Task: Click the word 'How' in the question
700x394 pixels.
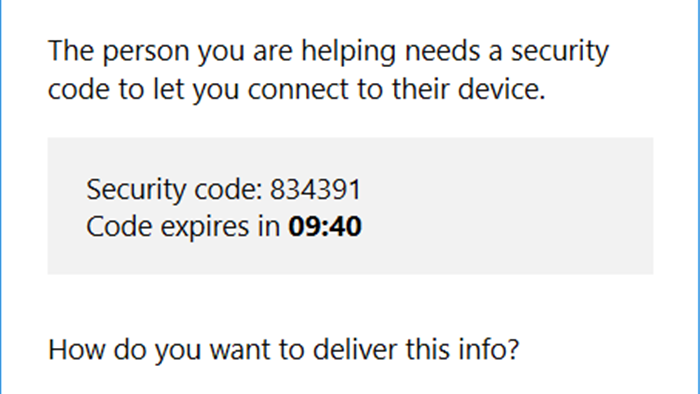Action: coord(77,349)
